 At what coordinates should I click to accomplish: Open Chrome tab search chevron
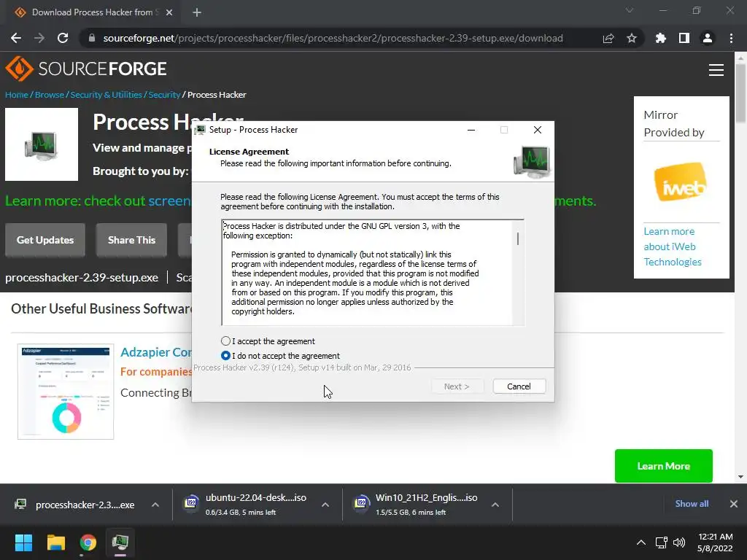[x=630, y=10]
